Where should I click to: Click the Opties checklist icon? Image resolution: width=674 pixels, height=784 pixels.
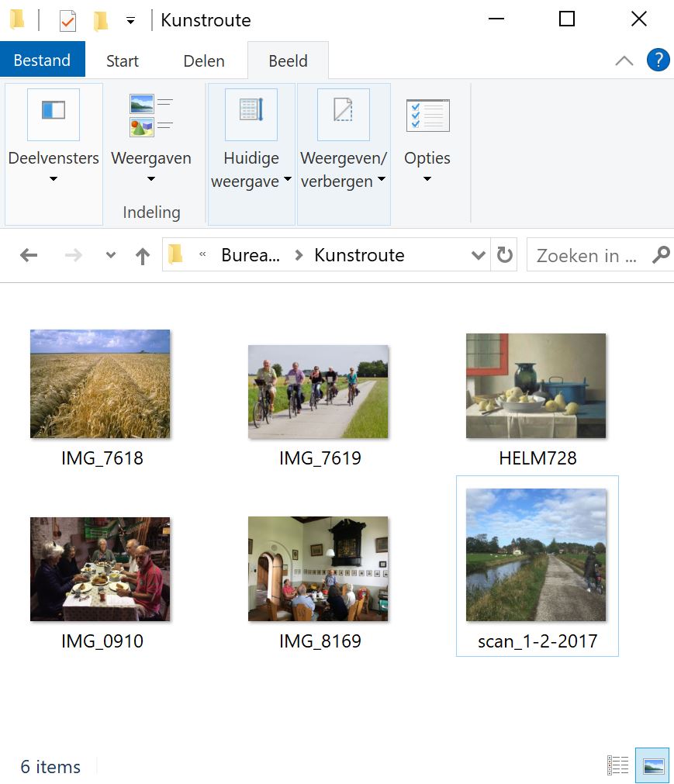[x=428, y=116]
